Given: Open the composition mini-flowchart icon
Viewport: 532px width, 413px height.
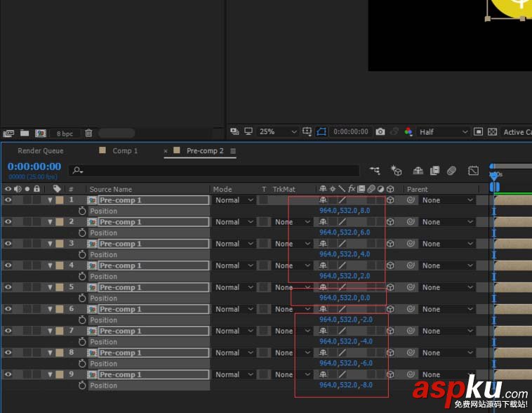Looking at the screenshot, I should [375, 171].
